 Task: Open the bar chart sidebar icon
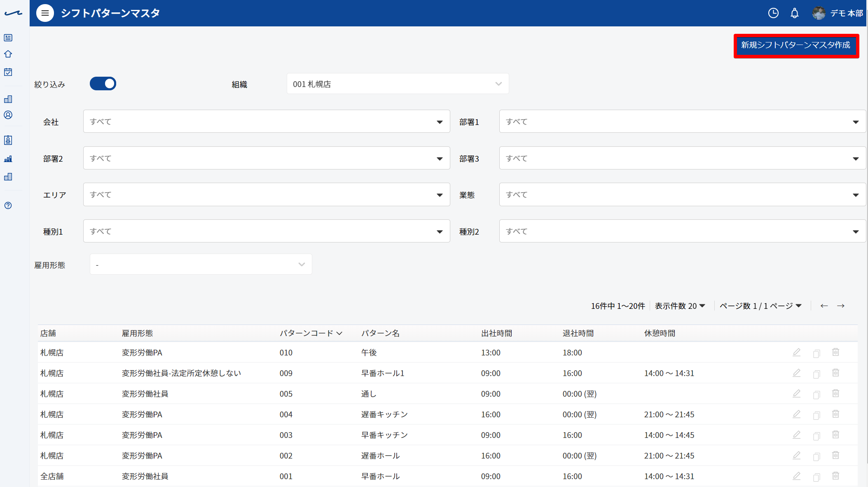point(8,159)
